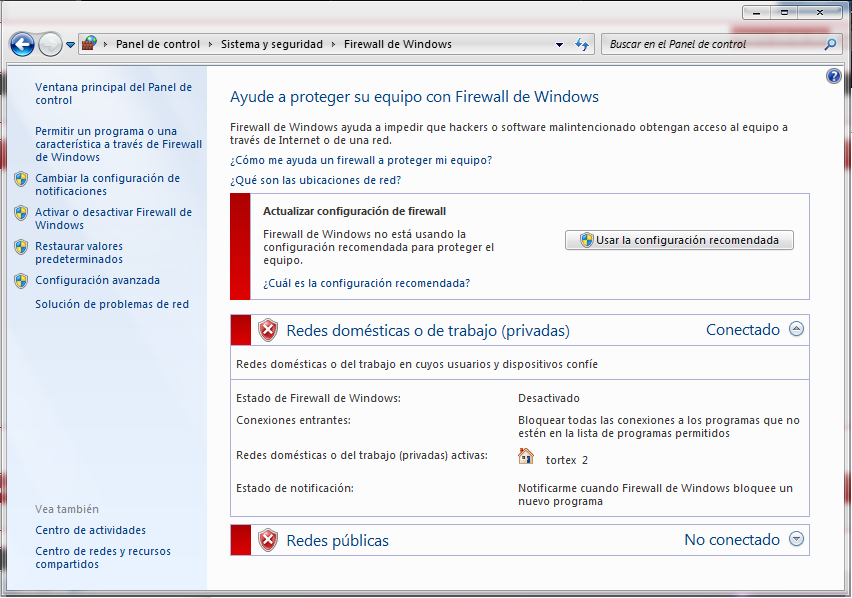Open the address bar history dropdown arrow
The width and height of the screenshot is (852, 598).
(x=559, y=45)
